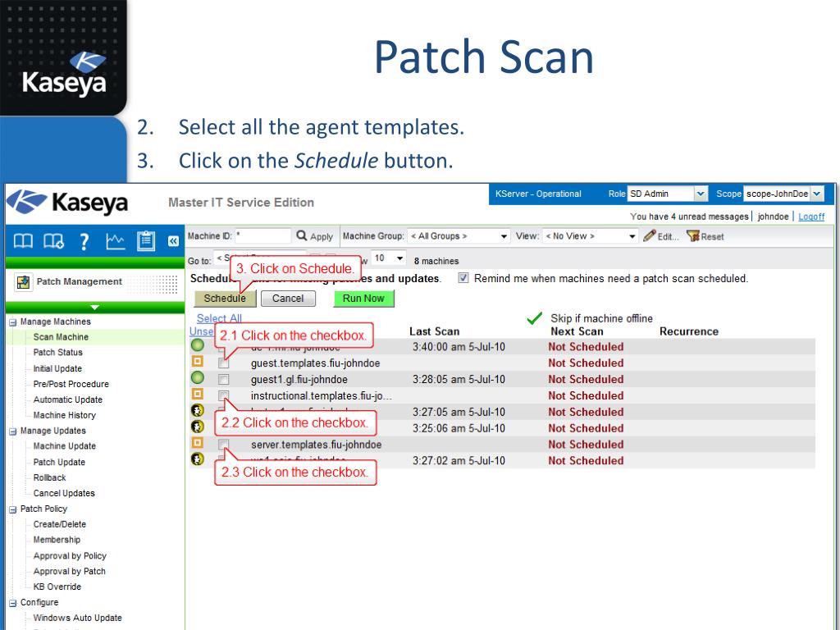The image size is (840, 630).
Task: Click the magnifier Apply icon
Action: 314,235
